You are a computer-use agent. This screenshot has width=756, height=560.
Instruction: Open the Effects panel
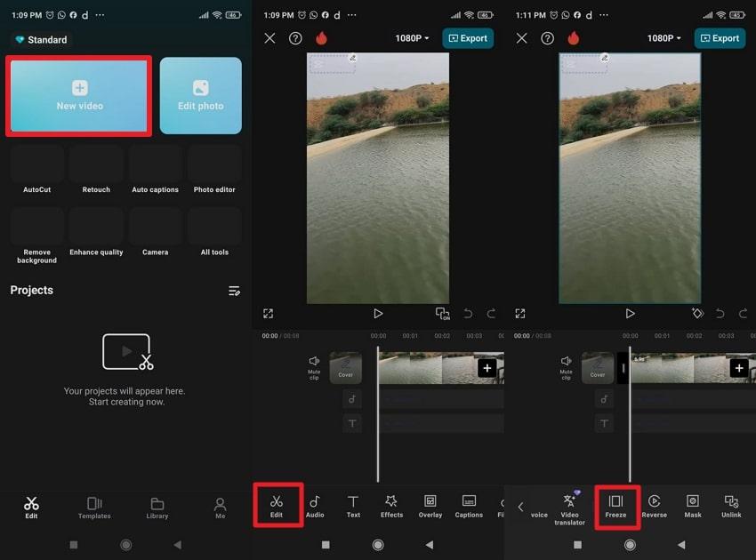point(390,507)
